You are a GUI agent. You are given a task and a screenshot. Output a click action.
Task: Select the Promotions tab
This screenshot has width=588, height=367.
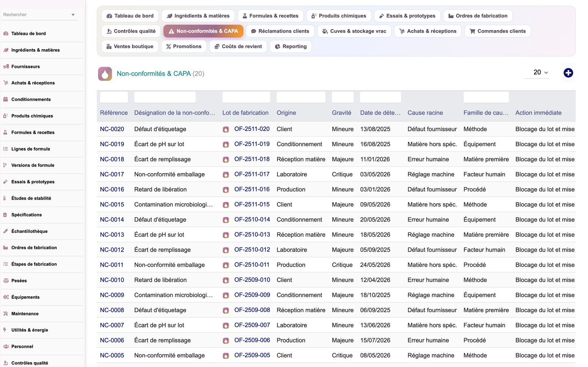(184, 46)
